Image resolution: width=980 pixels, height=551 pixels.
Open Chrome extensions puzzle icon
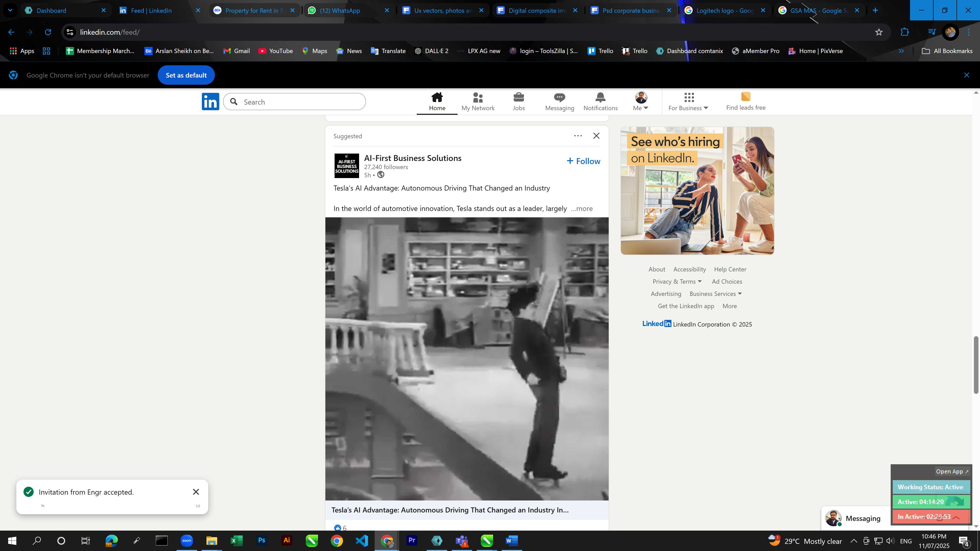905,32
